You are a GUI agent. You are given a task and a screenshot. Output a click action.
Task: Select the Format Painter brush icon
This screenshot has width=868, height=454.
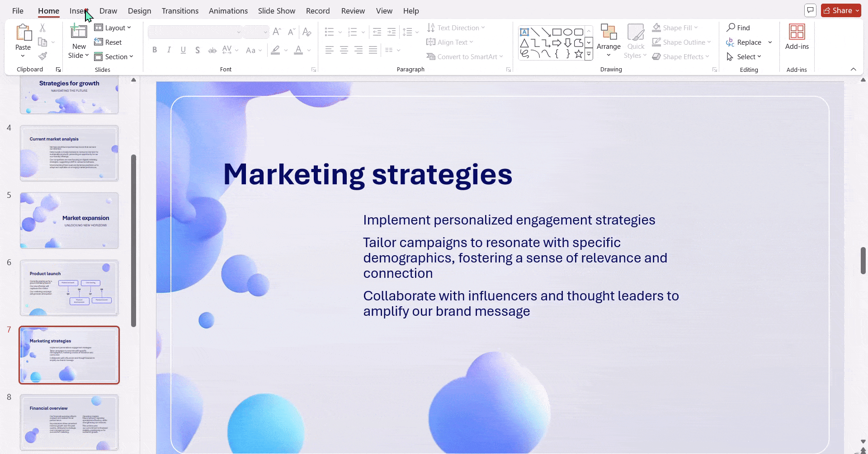click(42, 56)
